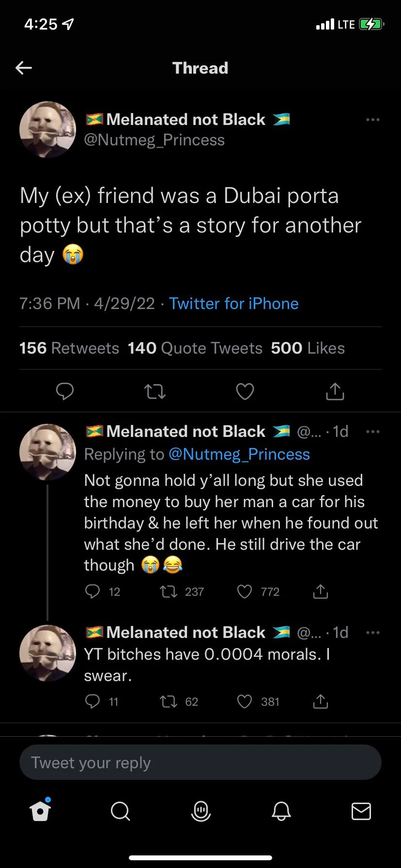This screenshot has height=868, width=401.
Task: Open the three-dot menu on main tweet
Action: pos(372,120)
